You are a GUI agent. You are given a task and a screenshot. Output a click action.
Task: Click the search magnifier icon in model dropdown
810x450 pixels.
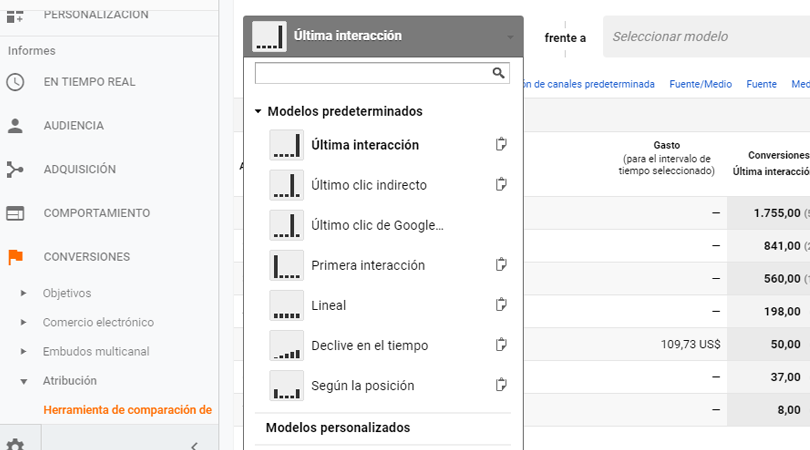point(498,73)
